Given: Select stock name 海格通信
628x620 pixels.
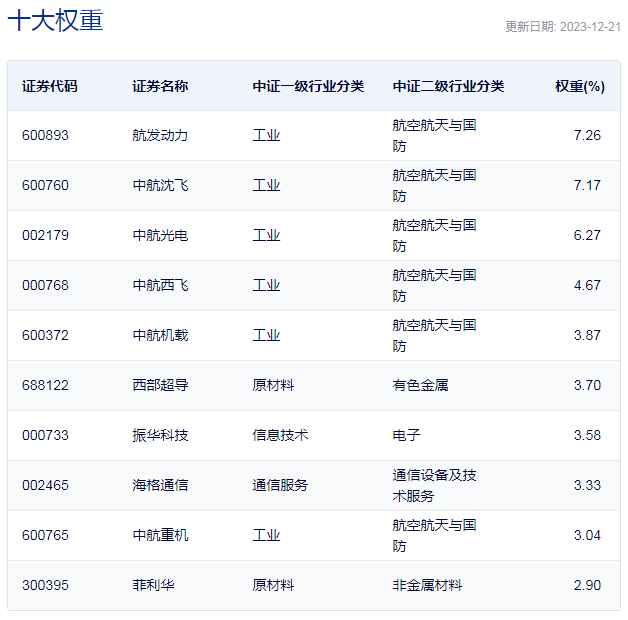Looking at the screenshot, I should tap(160, 485).
